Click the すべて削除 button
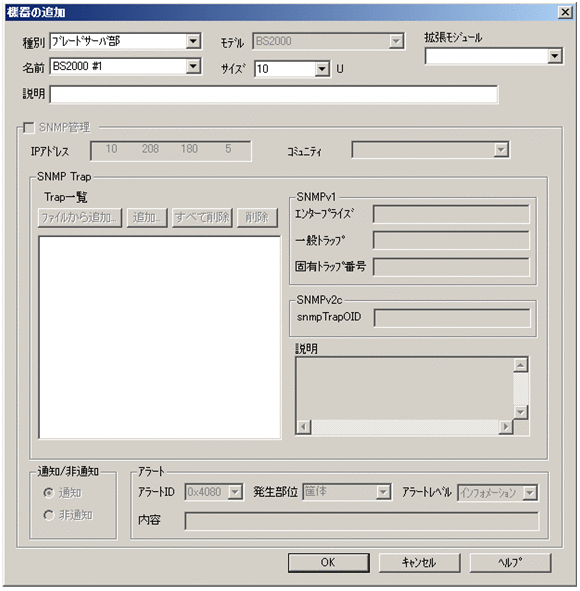The width and height of the screenshot is (580, 591). [202, 217]
